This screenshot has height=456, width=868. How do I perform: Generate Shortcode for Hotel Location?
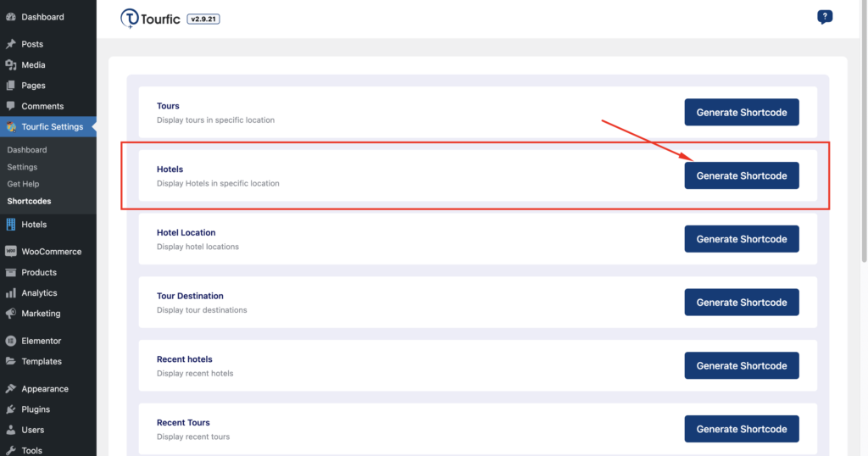[741, 239]
